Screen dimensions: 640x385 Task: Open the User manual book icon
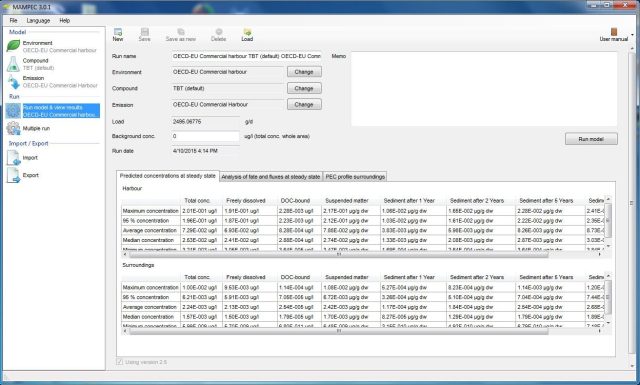pyautogui.click(x=613, y=32)
